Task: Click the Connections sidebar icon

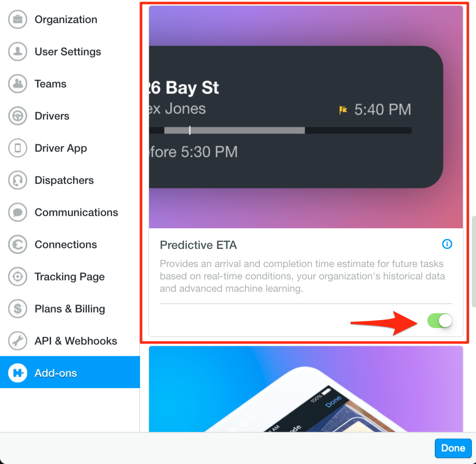Action: tap(18, 244)
